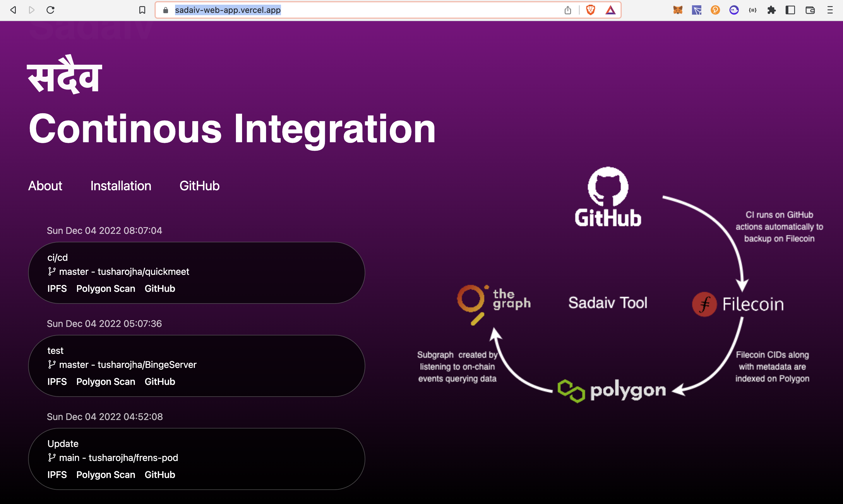
Task: Toggle the browser sidebar panel icon
Action: 790,10
